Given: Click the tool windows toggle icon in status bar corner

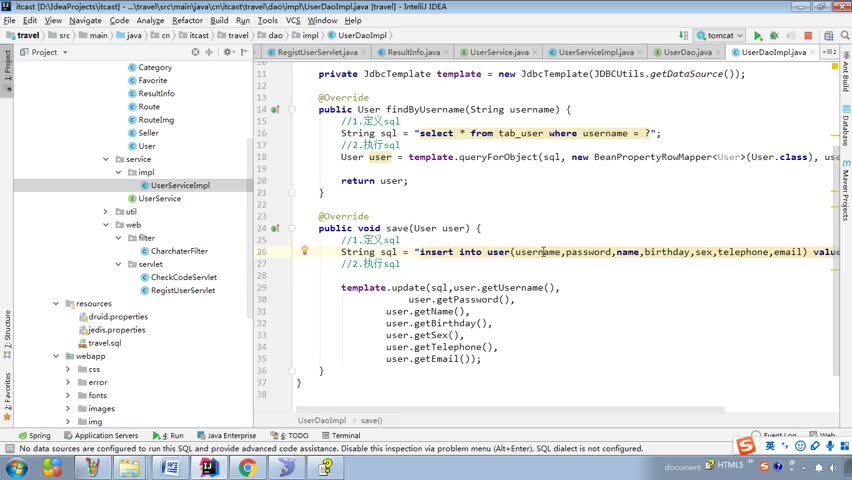Looking at the screenshot, I should coord(9,448).
